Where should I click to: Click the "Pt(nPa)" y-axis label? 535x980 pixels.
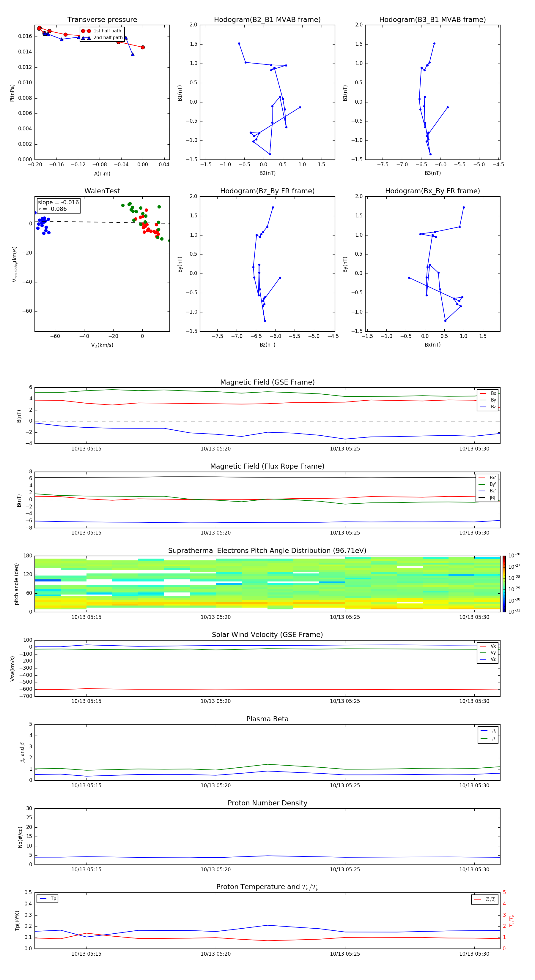point(12,92)
